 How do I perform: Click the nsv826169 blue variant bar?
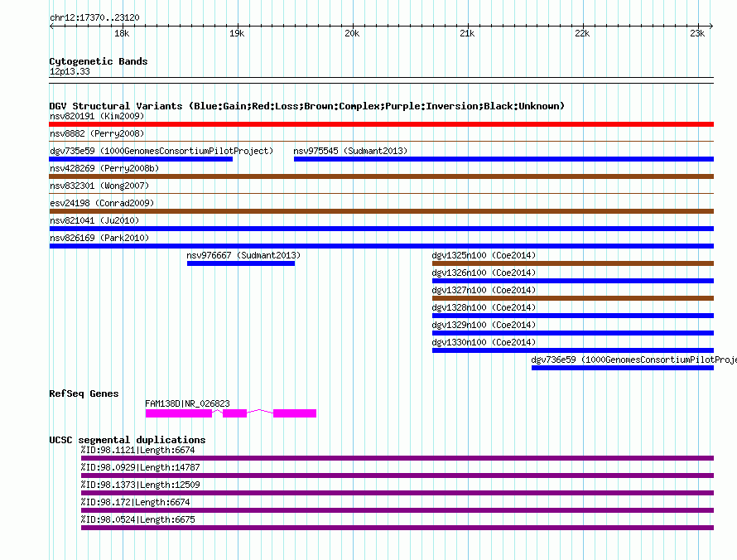pyautogui.click(x=381, y=246)
